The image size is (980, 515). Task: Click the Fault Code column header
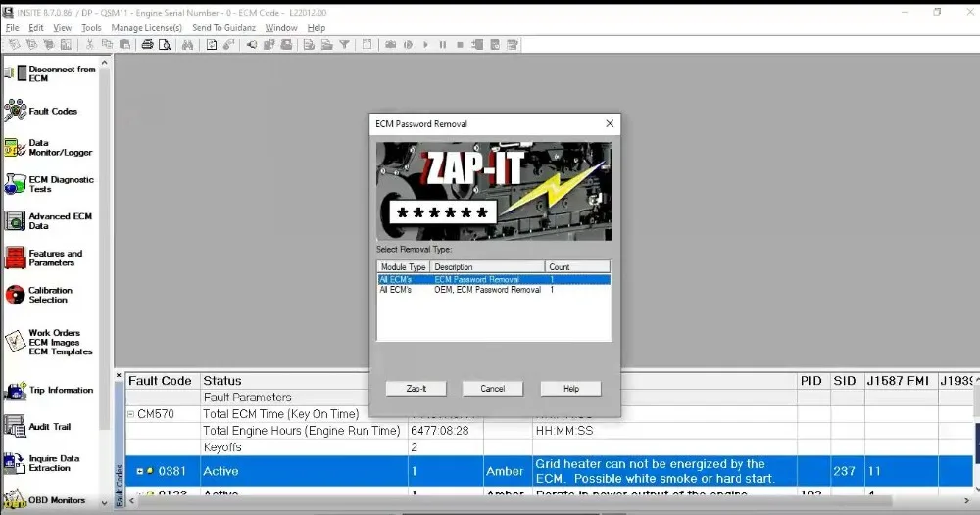[x=163, y=381]
